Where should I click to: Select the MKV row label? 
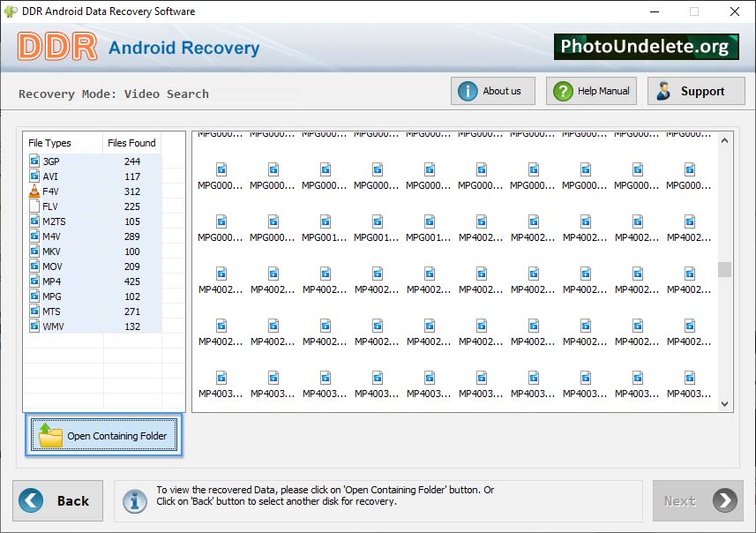[x=51, y=251]
